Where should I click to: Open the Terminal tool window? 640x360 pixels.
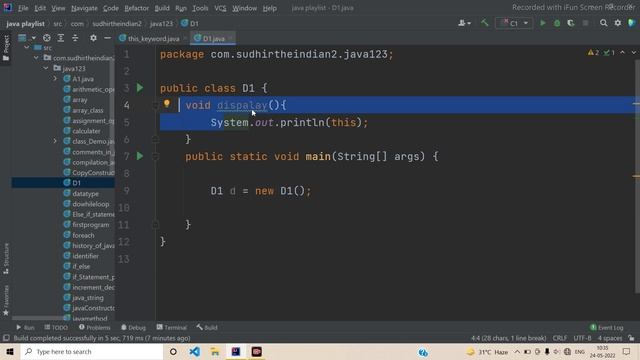point(171,327)
